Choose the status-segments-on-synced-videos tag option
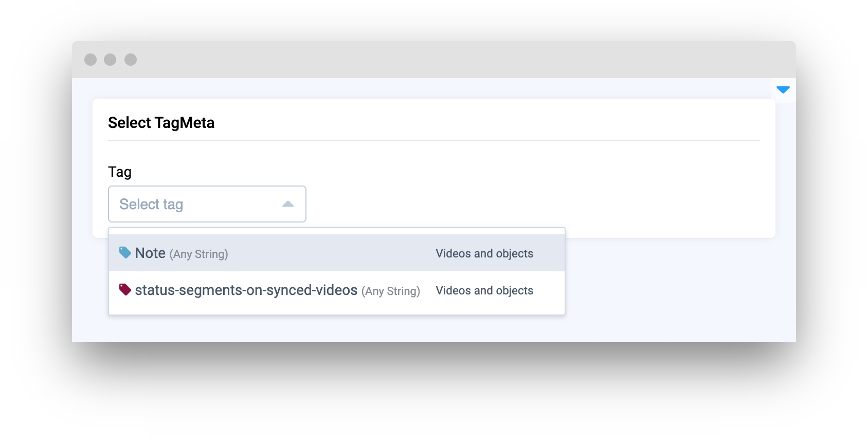This screenshot has height=445, width=868. [x=246, y=290]
